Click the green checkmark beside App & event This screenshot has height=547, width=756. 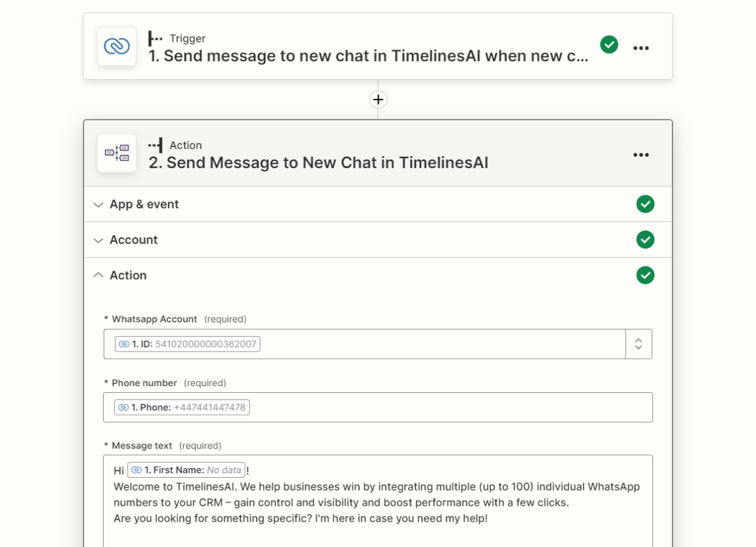[645, 204]
